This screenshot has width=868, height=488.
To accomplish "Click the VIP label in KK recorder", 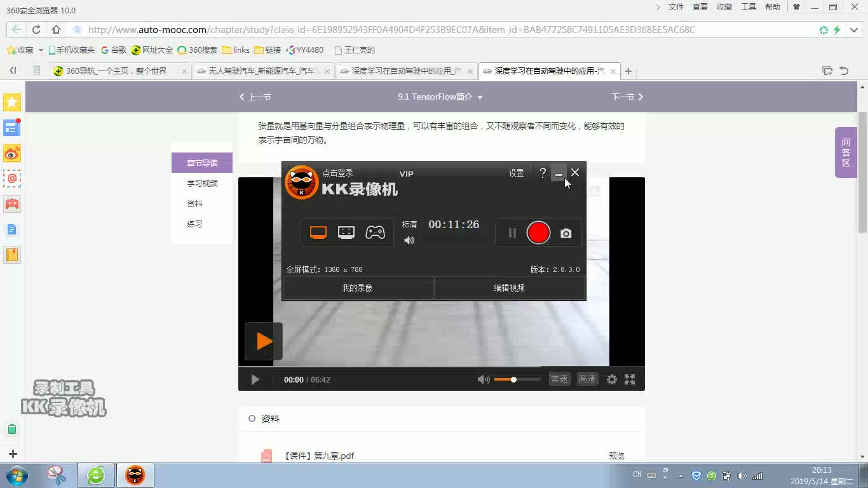I will (x=406, y=173).
